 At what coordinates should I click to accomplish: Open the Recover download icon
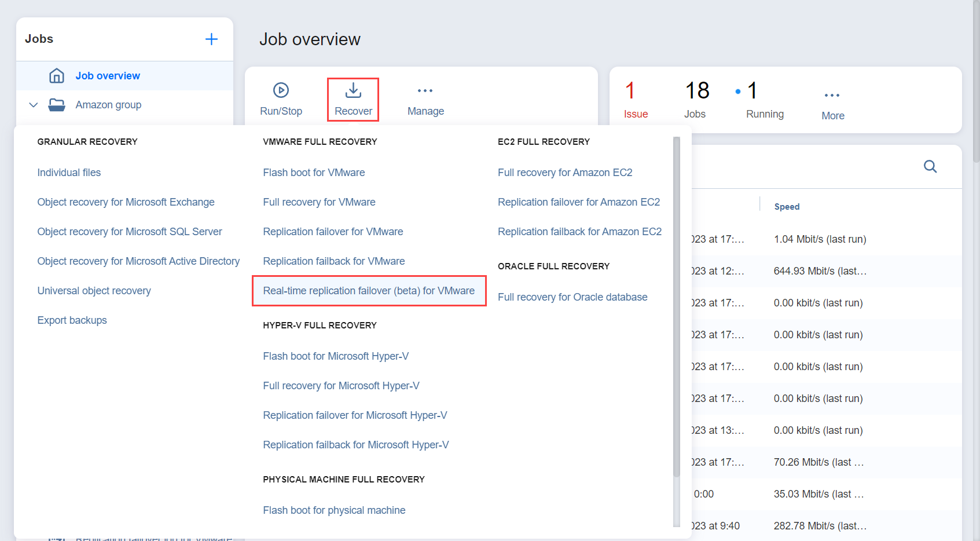353,91
